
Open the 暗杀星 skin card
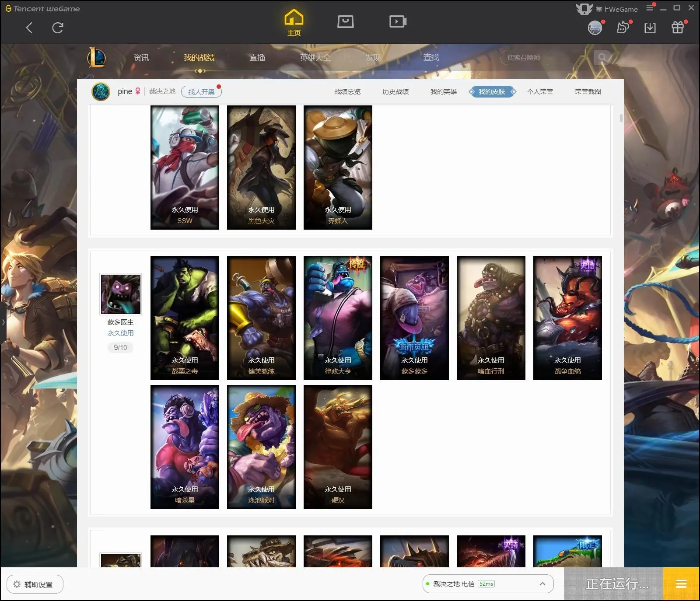tap(185, 447)
